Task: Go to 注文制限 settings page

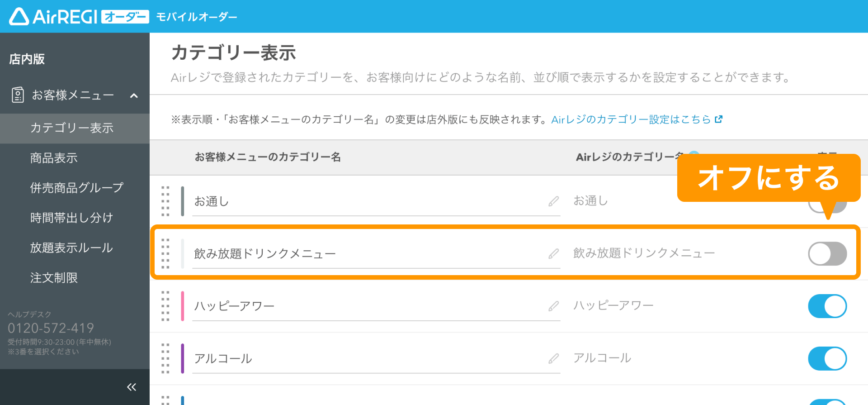Action: tap(54, 277)
